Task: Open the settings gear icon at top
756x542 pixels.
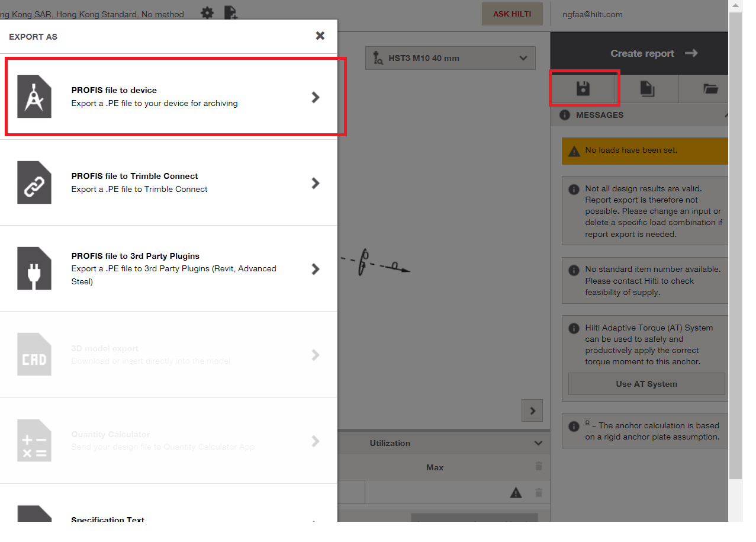Action: (207, 12)
